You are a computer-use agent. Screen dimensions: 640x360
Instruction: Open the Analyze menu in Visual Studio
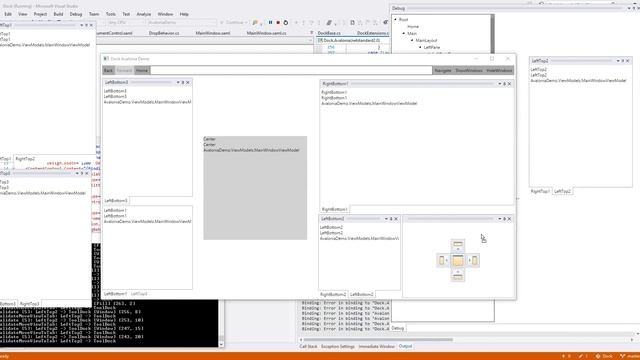(x=144, y=14)
